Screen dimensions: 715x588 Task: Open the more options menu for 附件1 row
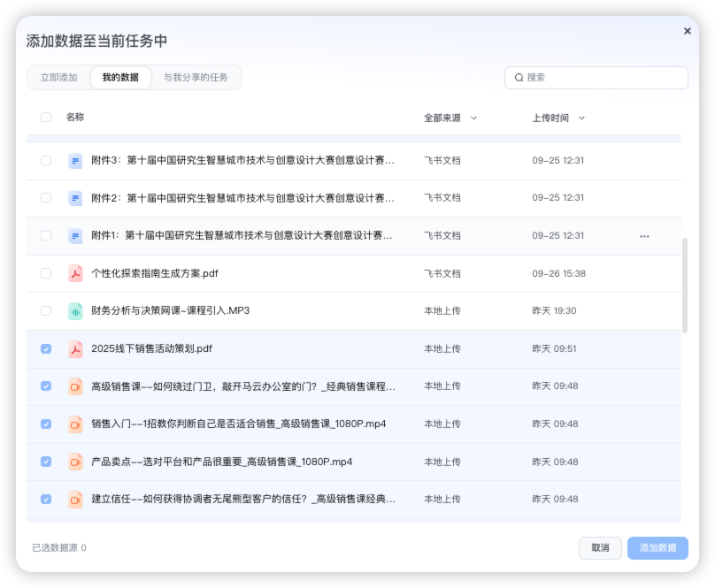coord(644,236)
